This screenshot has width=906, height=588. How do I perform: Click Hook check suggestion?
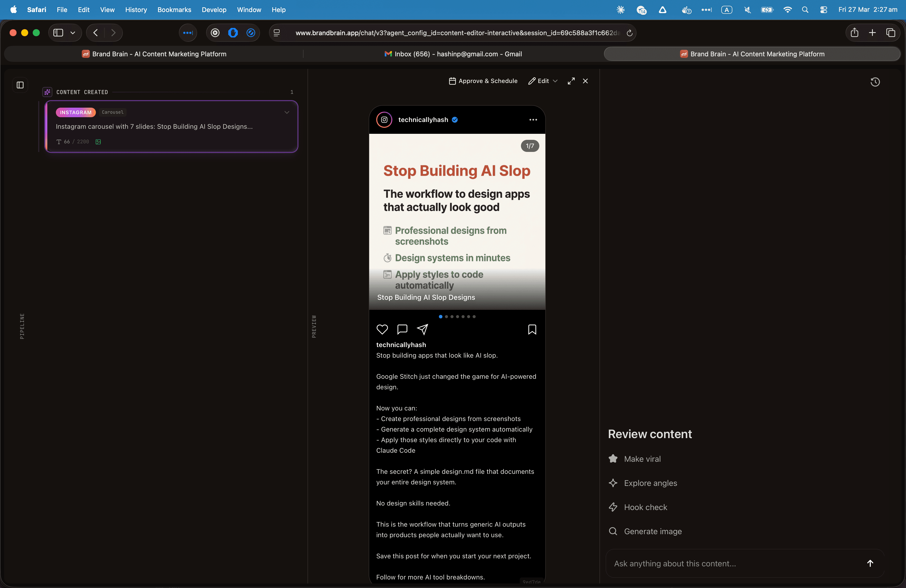[x=638, y=507]
